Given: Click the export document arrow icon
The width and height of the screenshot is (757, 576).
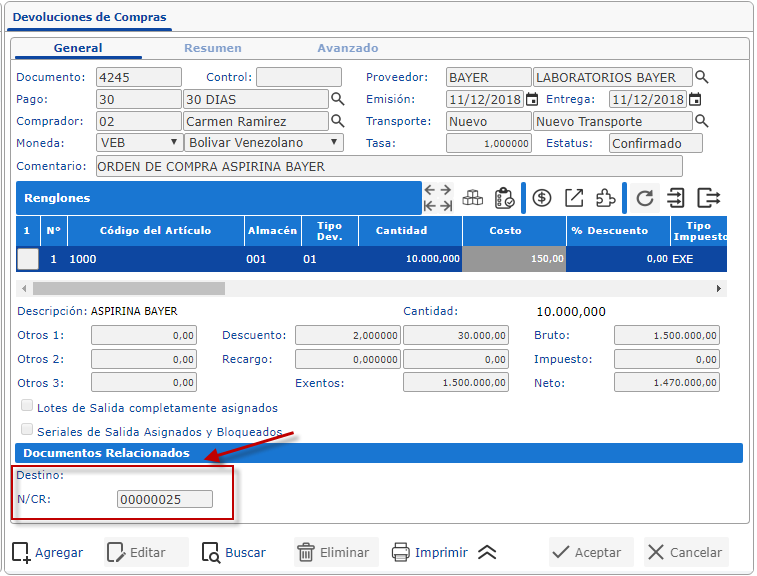Looking at the screenshot, I should [x=709, y=198].
